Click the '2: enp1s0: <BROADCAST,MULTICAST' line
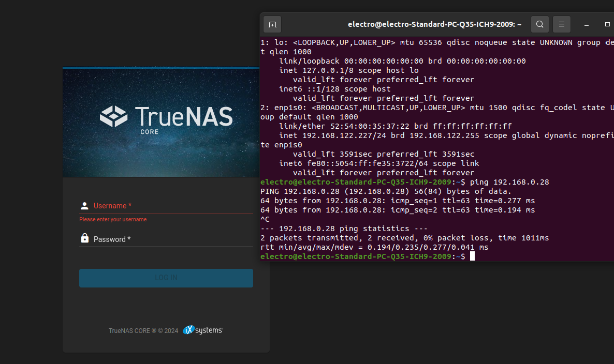 coord(437,108)
